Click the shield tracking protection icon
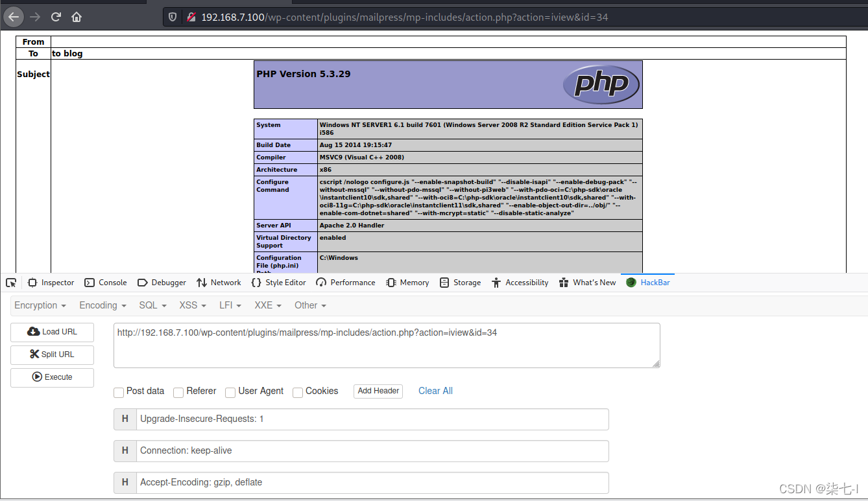868x501 pixels. click(173, 17)
